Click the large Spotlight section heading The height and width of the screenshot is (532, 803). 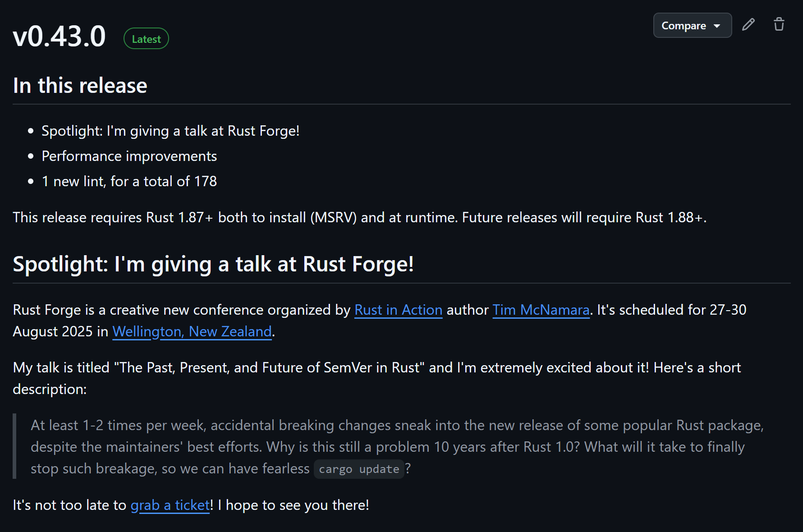(x=213, y=264)
